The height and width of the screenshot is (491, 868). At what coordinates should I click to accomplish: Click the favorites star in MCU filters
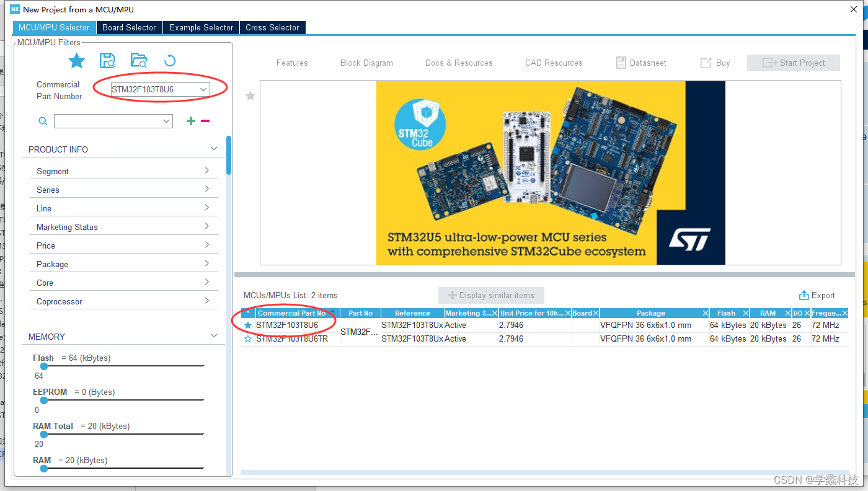click(x=76, y=61)
